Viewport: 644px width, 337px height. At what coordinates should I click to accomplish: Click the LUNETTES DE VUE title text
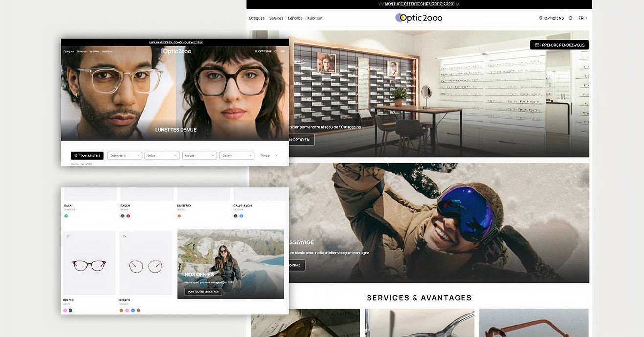176,130
